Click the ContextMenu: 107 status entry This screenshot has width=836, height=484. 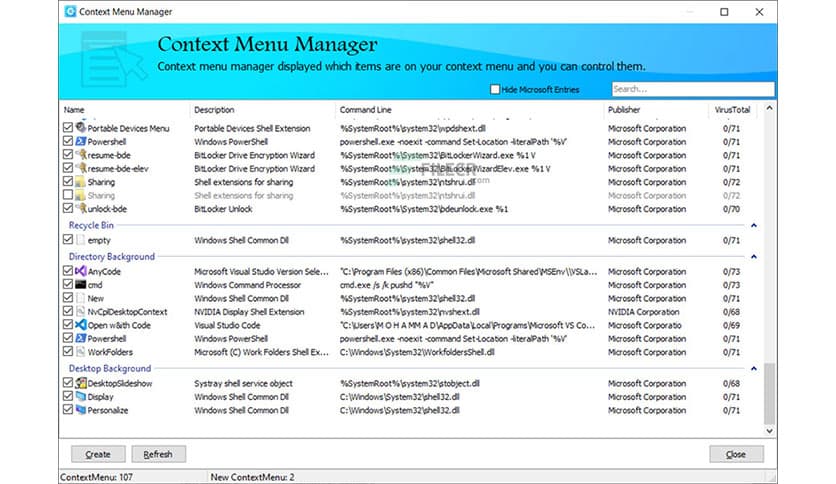(x=97, y=477)
